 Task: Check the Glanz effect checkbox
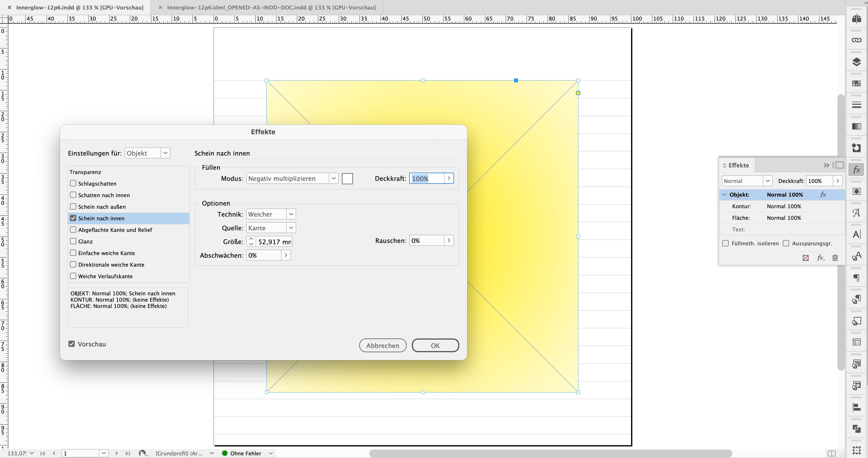(x=73, y=241)
